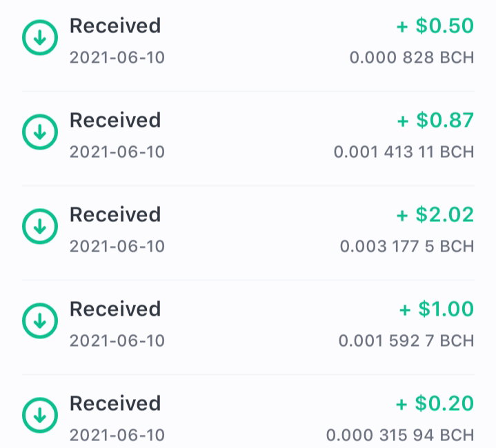Image resolution: width=496 pixels, height=448 pixels.
Task: Tap the received icon beside the $0.20 transaction
Action: coord(40,415)
